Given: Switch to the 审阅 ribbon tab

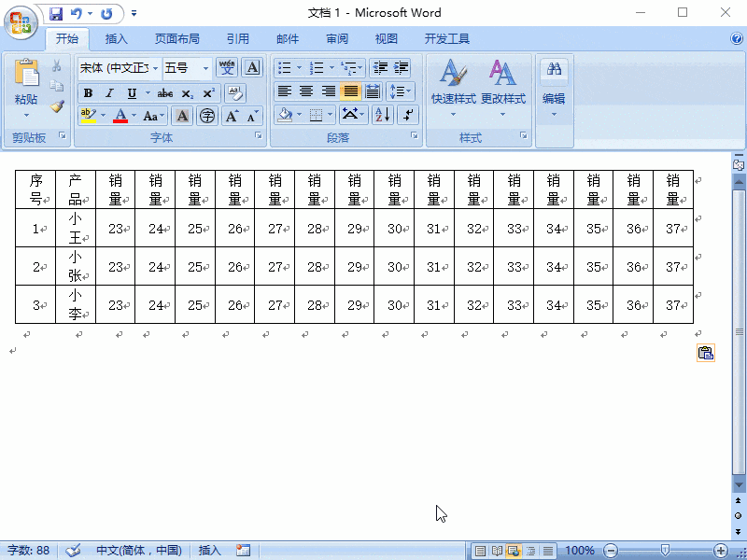Looking at the screenshot, I should [337, 38].
